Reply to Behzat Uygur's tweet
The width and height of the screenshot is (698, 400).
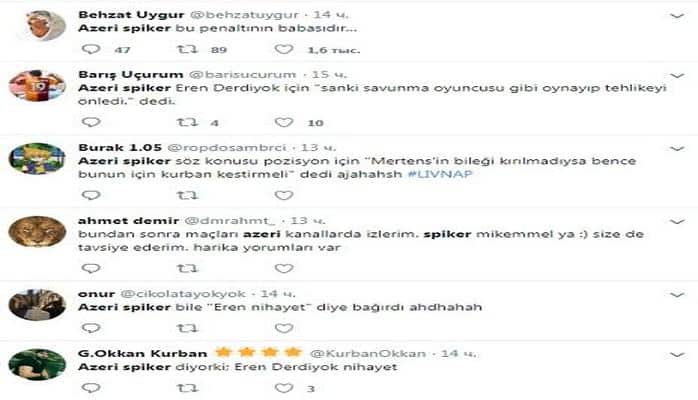91,49
